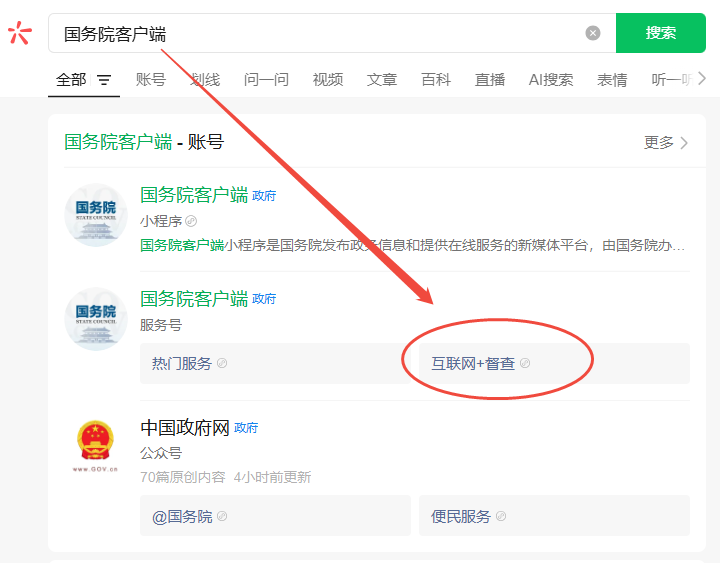Click the red Souyisou logo icon
The image size is (720, 563).
(x=19, y=33)
